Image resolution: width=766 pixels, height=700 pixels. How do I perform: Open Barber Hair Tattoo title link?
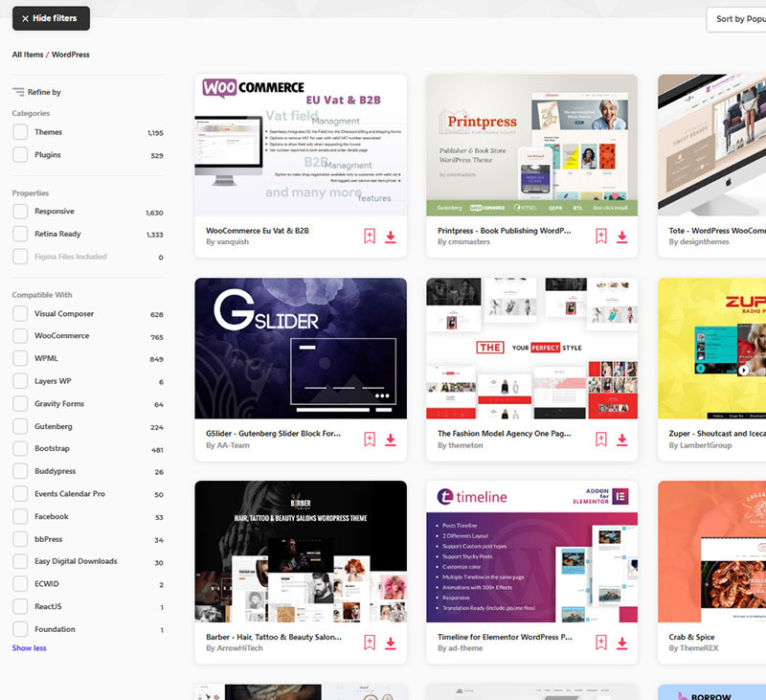coord(274,637)
